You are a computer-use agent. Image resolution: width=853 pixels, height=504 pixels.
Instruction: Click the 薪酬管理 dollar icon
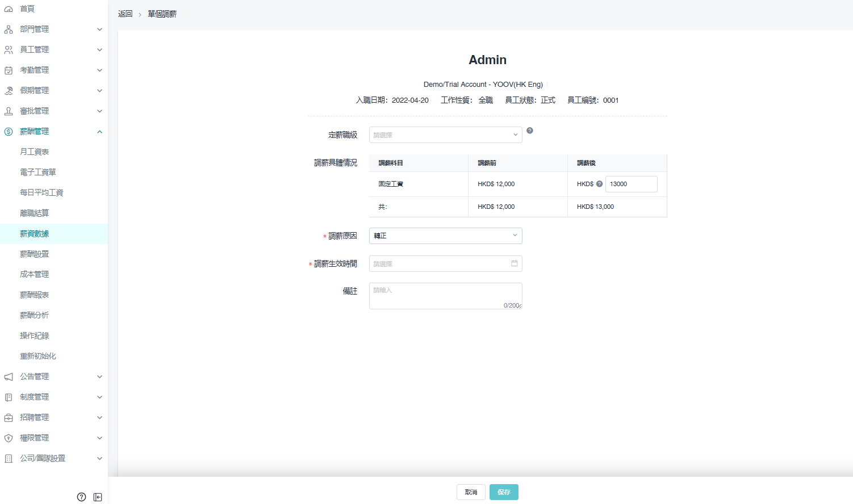(x=9, y=132)
